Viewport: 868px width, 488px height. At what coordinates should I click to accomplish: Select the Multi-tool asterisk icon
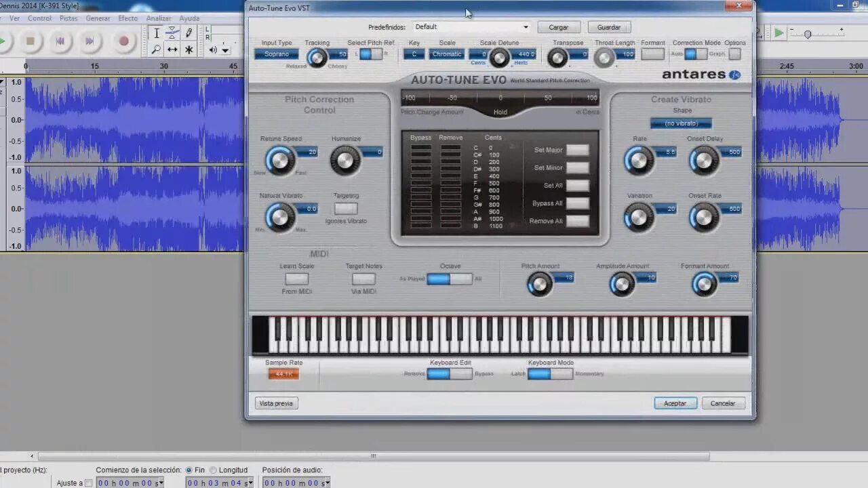(189, 49)
